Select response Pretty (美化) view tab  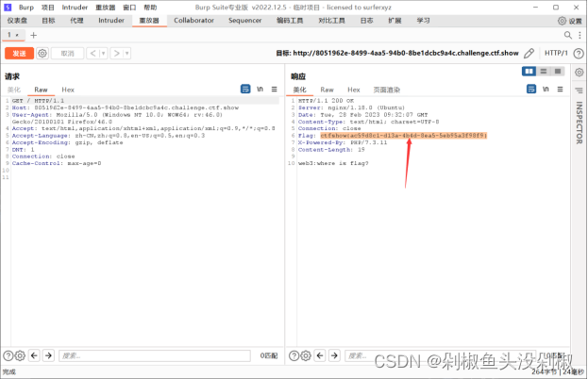pos(299,90)
